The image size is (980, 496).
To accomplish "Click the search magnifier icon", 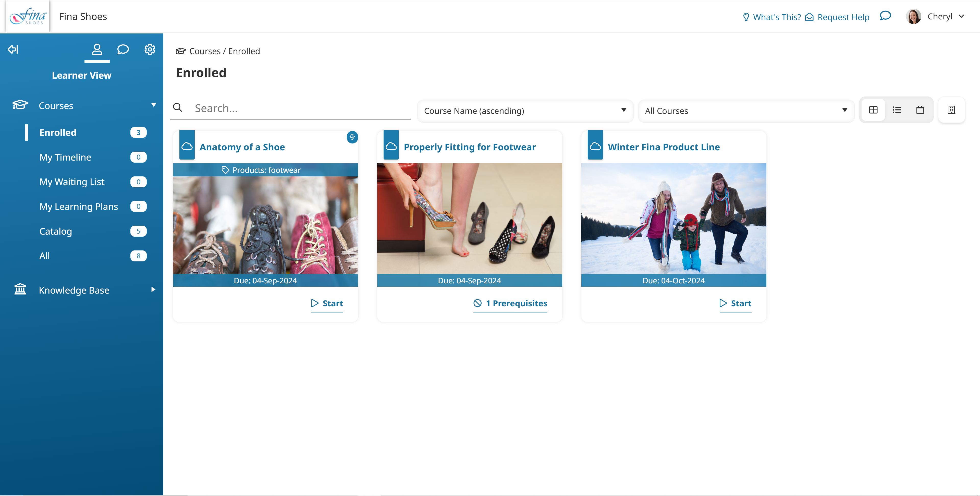I will coord(177,108).
